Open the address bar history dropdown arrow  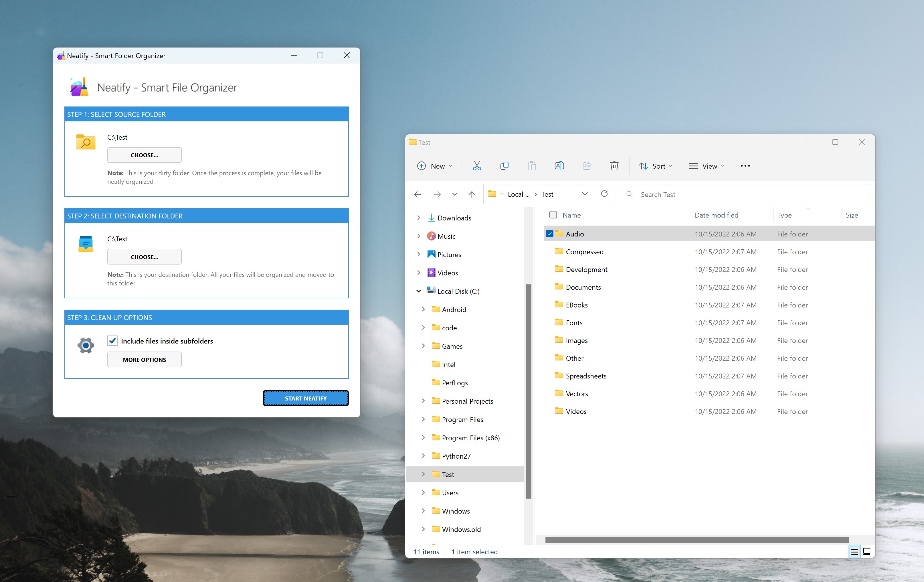pos(584,194)
